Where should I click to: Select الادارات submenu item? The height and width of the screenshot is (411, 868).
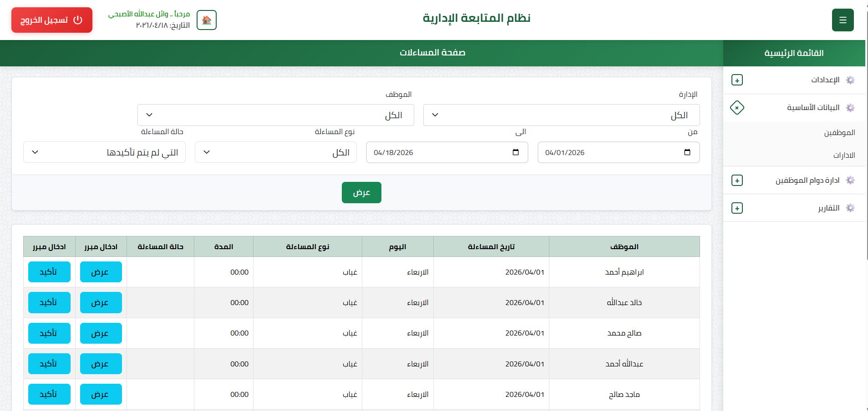pyautogui.click(x=844, y=155)
